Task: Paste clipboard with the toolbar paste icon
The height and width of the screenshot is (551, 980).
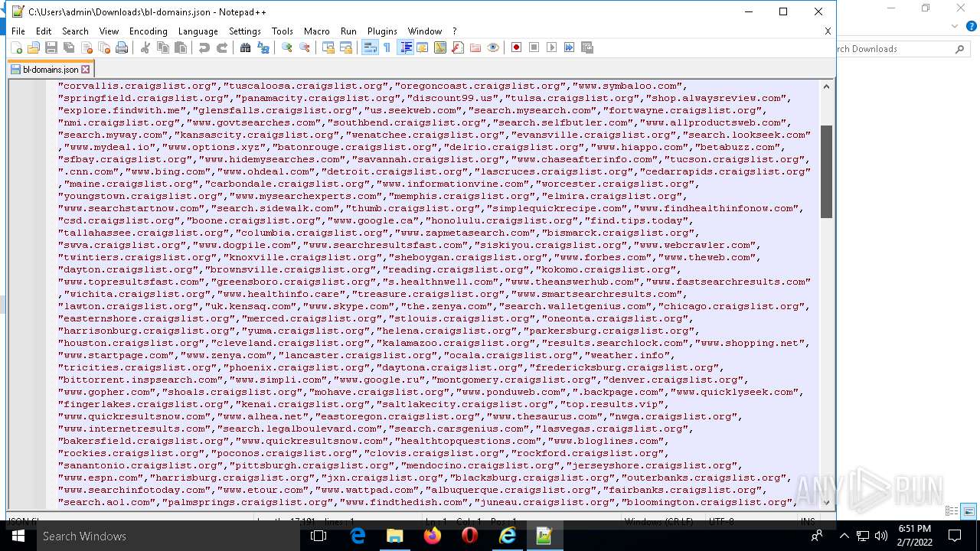Action: (181, 47)
